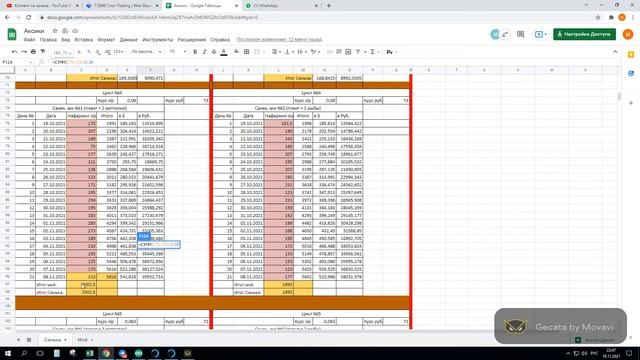Open text color picker
The height and width of the screenshot is (360, 640).
click(x=224, y=52)
